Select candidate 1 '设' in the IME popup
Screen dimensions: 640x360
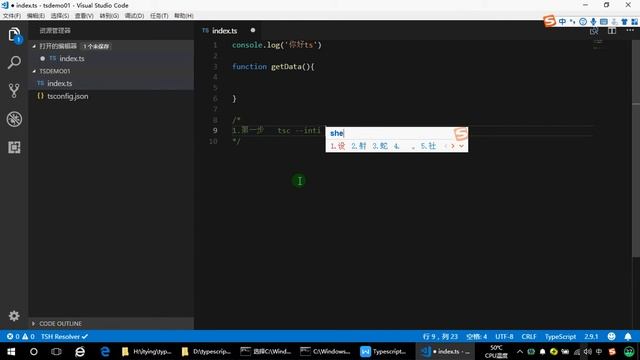tap(338, 146)
